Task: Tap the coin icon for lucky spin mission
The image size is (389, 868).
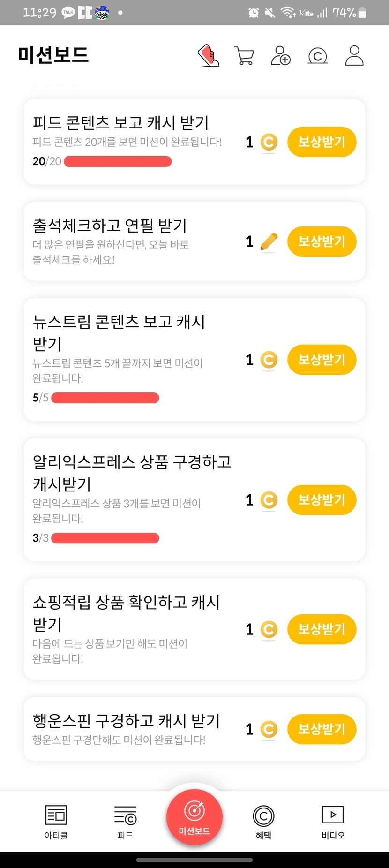Action: (x=269, y=729)
